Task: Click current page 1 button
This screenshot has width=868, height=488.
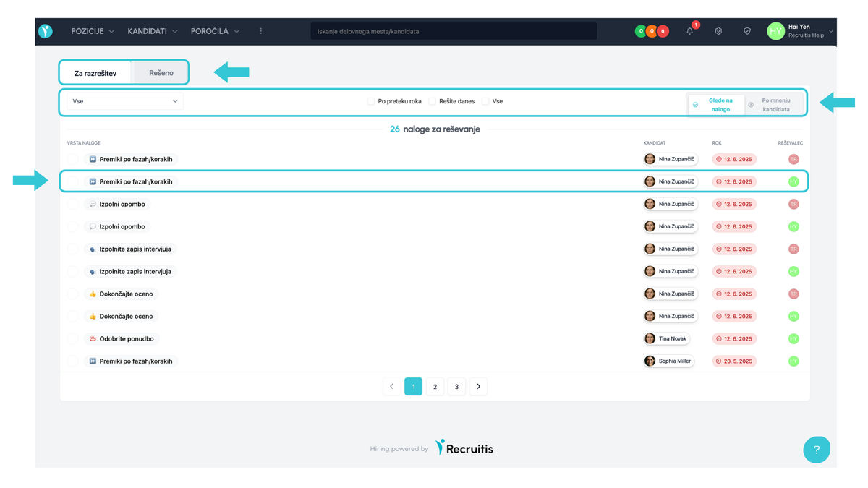Action: point(413,387)
